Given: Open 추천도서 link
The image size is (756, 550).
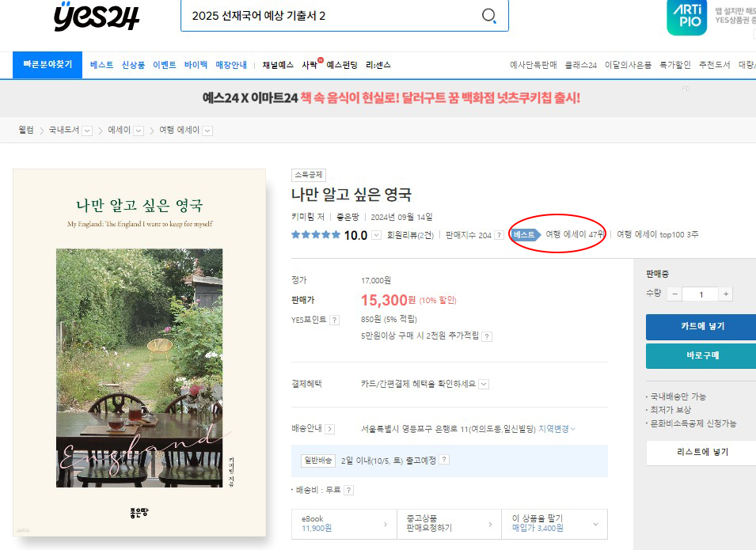Looking at the screenshot, I should click(x=715, y=65).
